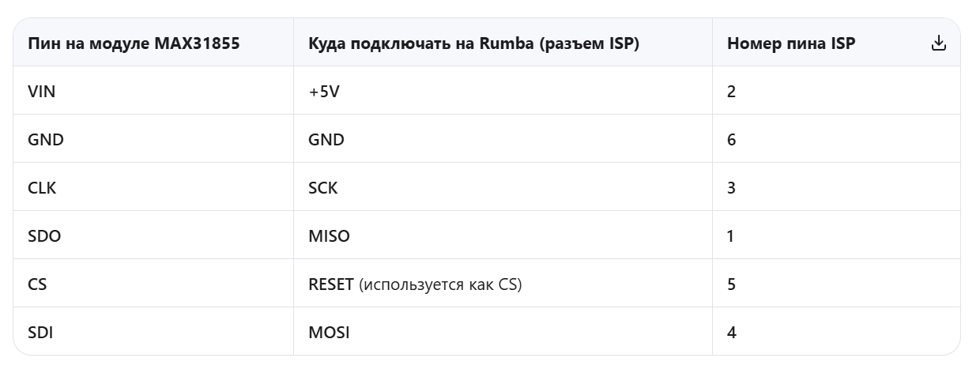Image resolution: width=980 pixels, height=369 pixels.
Task: Click the 'Номер пина ISP' column header
Action: tap(790, 43)
